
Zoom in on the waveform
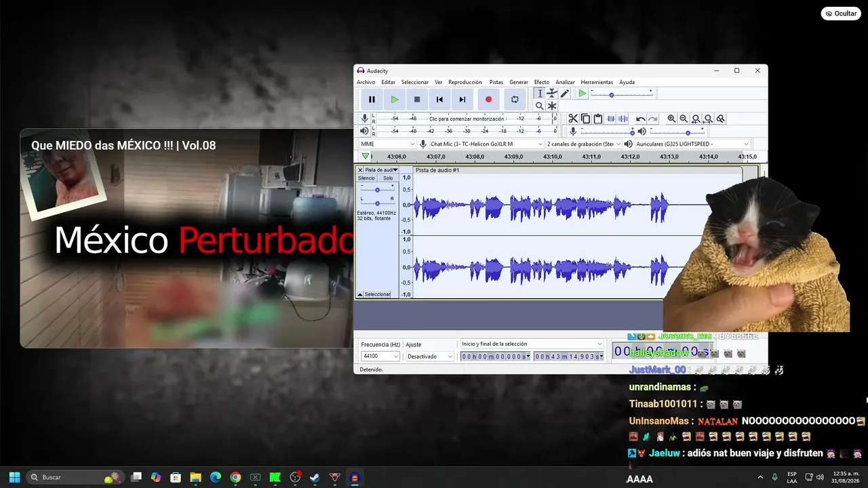click(x=671, y=119)
